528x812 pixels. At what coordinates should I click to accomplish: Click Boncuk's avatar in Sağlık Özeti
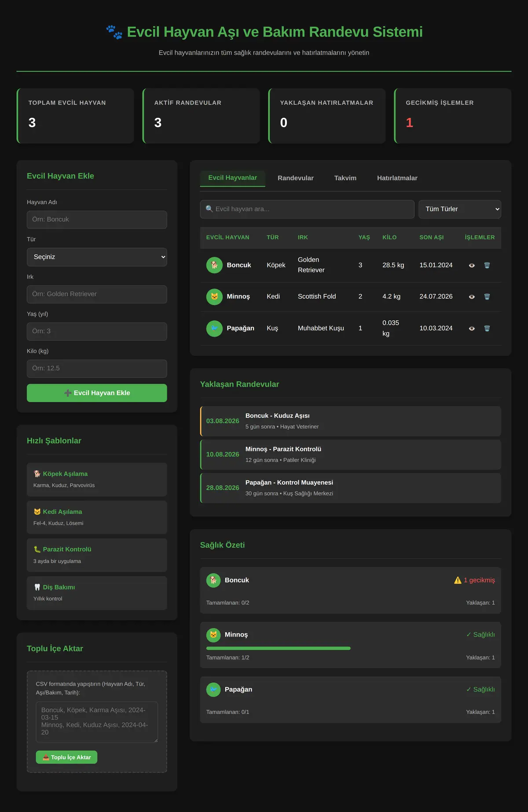point(213,580)
